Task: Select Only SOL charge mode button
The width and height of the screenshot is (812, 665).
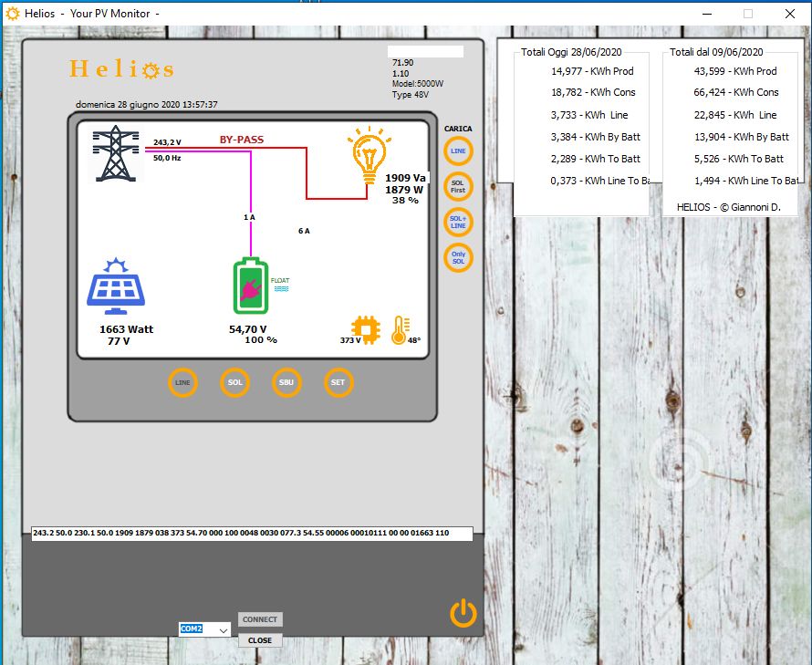Action: (458, 257)
